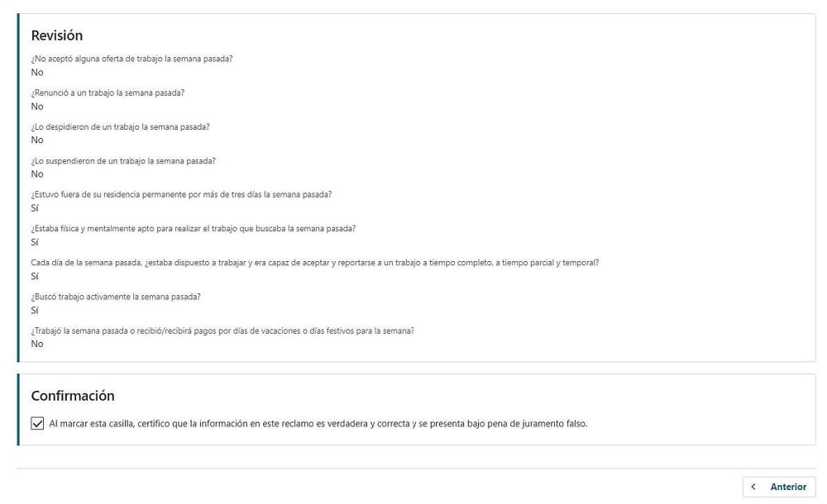The image size is (827, 504).
Task: Click the '¿Lo despidieron de un trabajo' question
Action: 120,126
